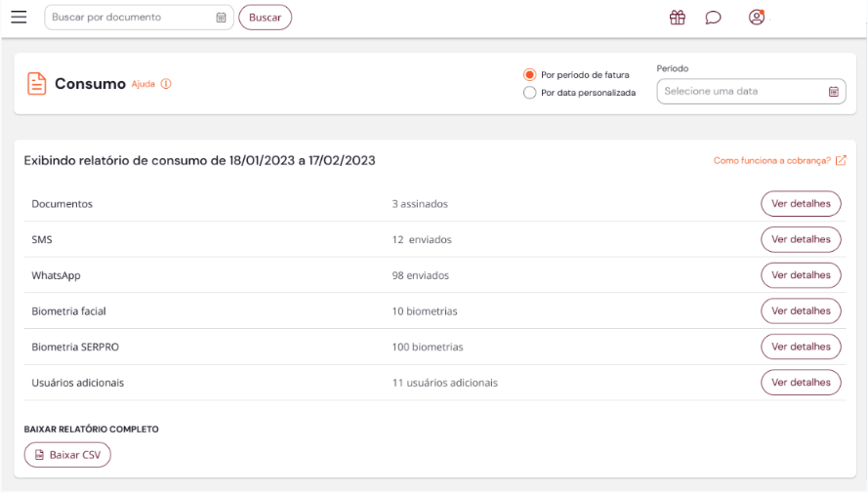Image resolution: width=868 pixels, height=493 pixels.
Task: Click the Ajuda info icon
Action: click(x=166, y=84)
